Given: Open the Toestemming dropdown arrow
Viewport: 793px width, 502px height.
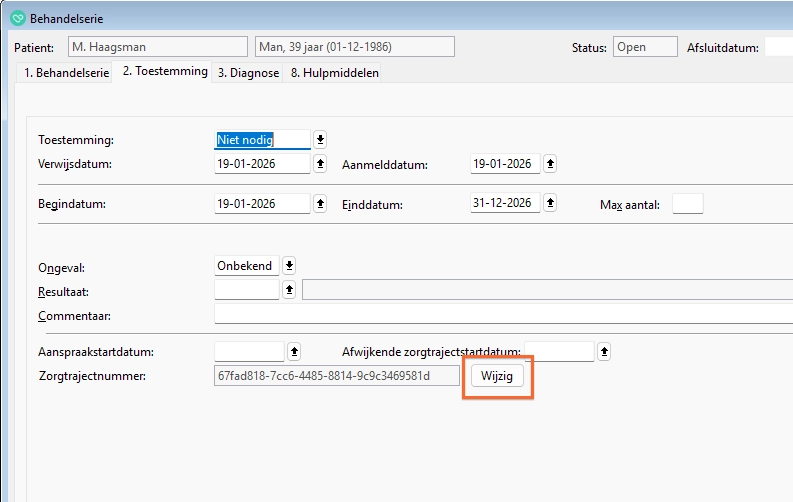Looking at the screenshot, I should coord(320,140).
